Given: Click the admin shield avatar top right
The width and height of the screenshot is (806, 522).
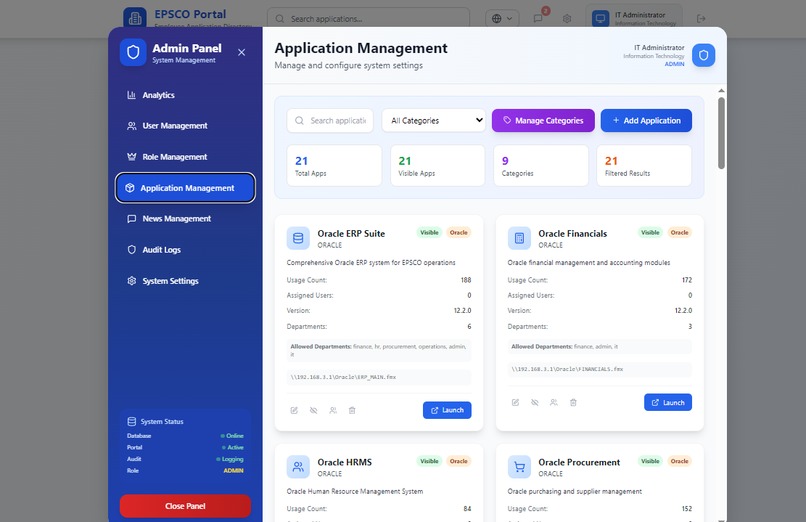Looking at the screenshot, I should [x=703, y=55].
